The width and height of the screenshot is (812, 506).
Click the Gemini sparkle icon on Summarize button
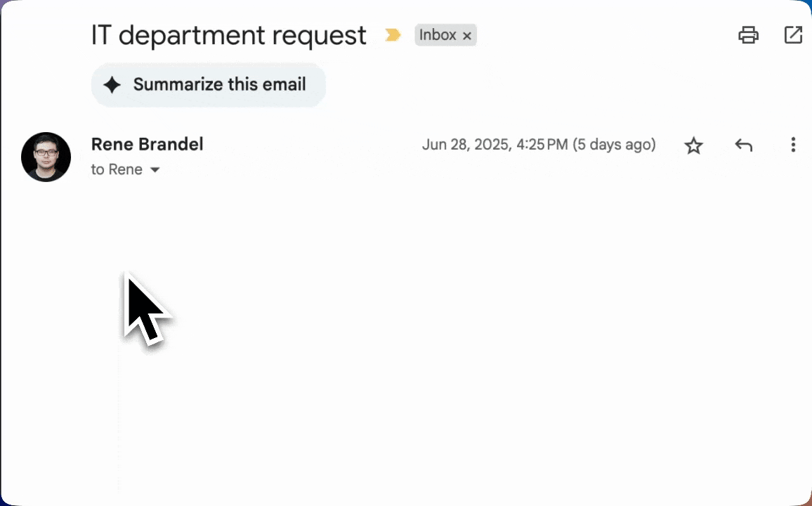112,84
